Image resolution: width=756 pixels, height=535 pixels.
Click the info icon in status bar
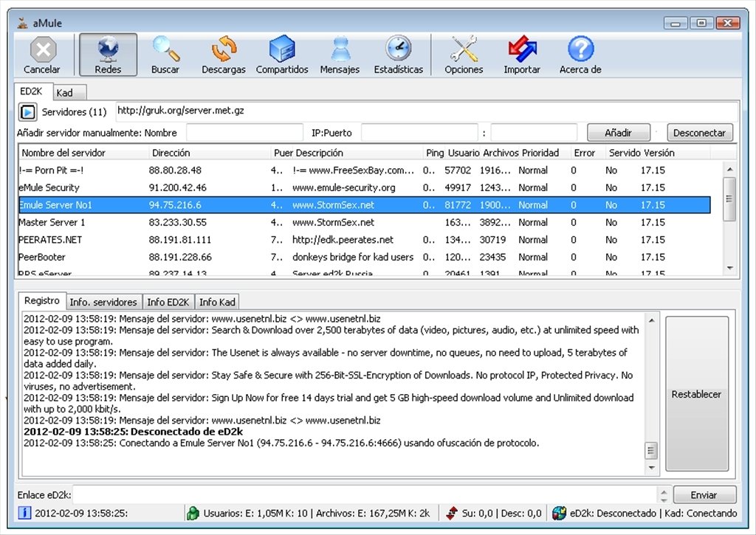click(24, 513)
